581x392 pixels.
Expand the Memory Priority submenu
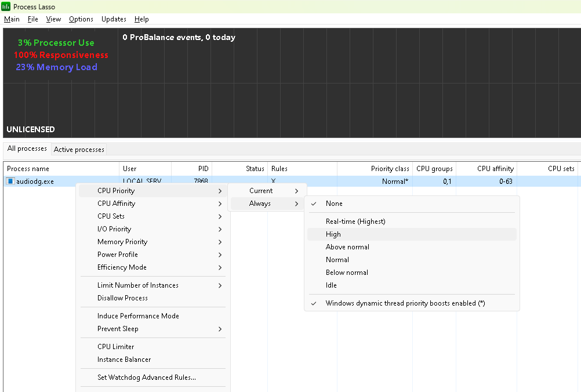(153, 242)
